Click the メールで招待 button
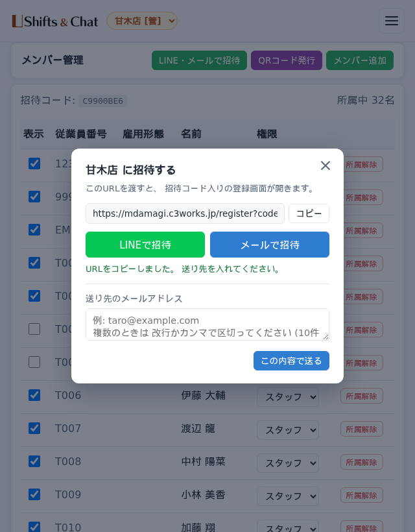The image size is (415, 532). 270,245
